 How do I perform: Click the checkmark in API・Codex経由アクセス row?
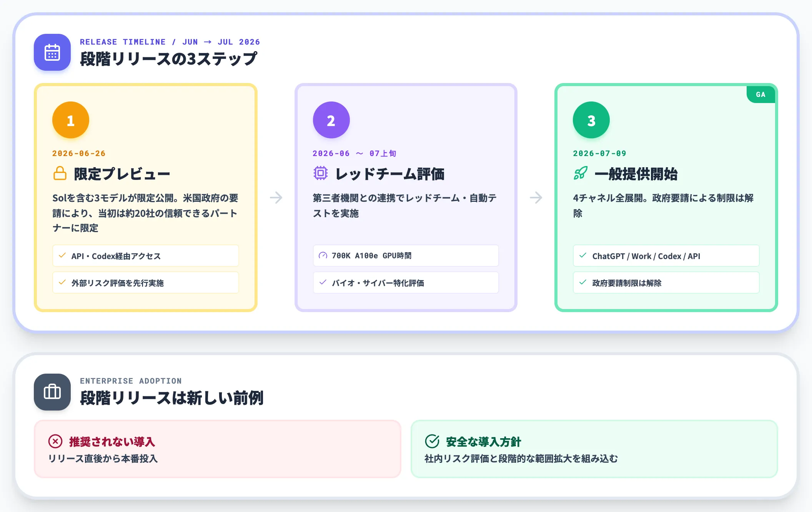[x=62, y=256]
